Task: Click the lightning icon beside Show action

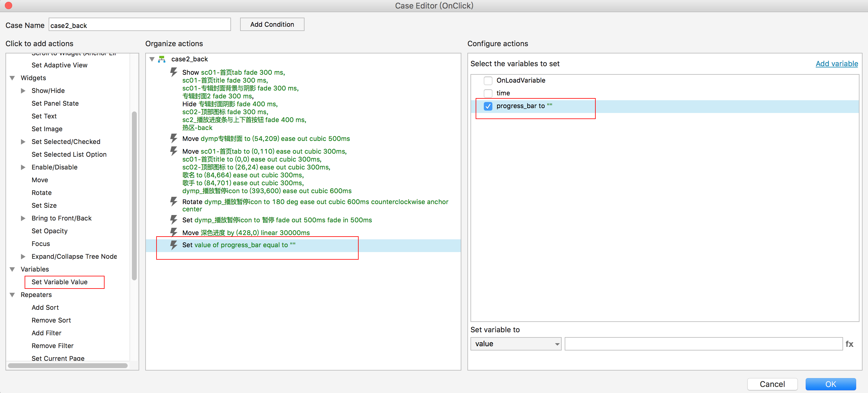Action: (174, 72)
